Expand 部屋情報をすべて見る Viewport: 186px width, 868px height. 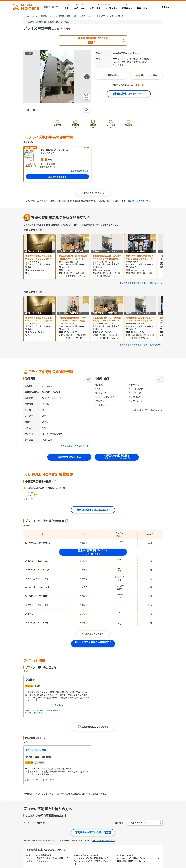pyautogui.click(x=93, y=193)
